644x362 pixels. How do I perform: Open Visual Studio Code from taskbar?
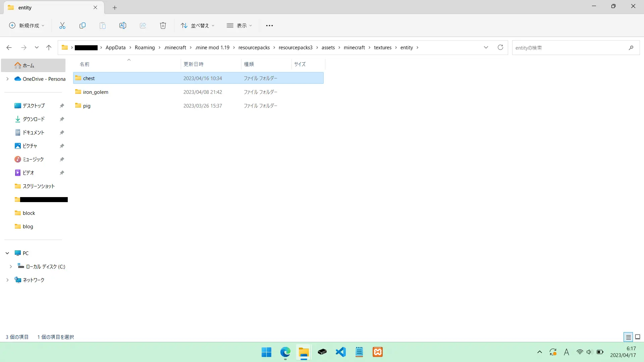(x=341, y=352)
